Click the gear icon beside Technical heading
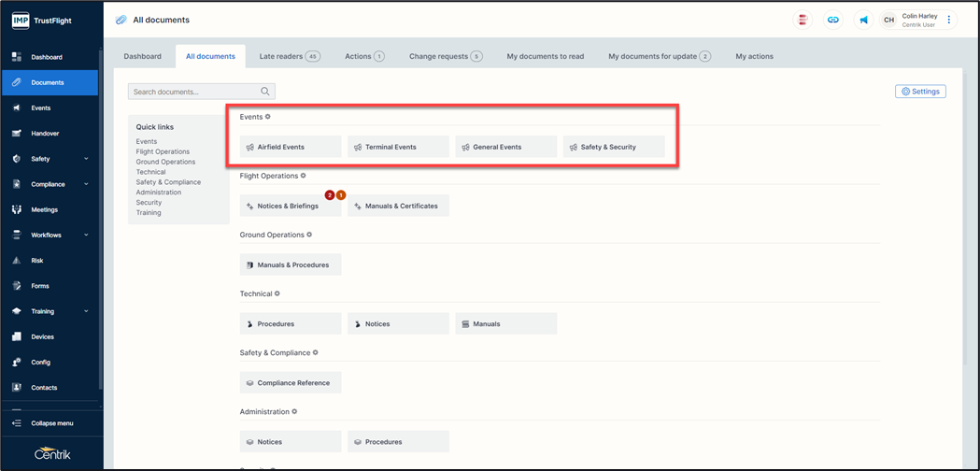This screenshot has width=980, height=471. (x=277, y=293)
